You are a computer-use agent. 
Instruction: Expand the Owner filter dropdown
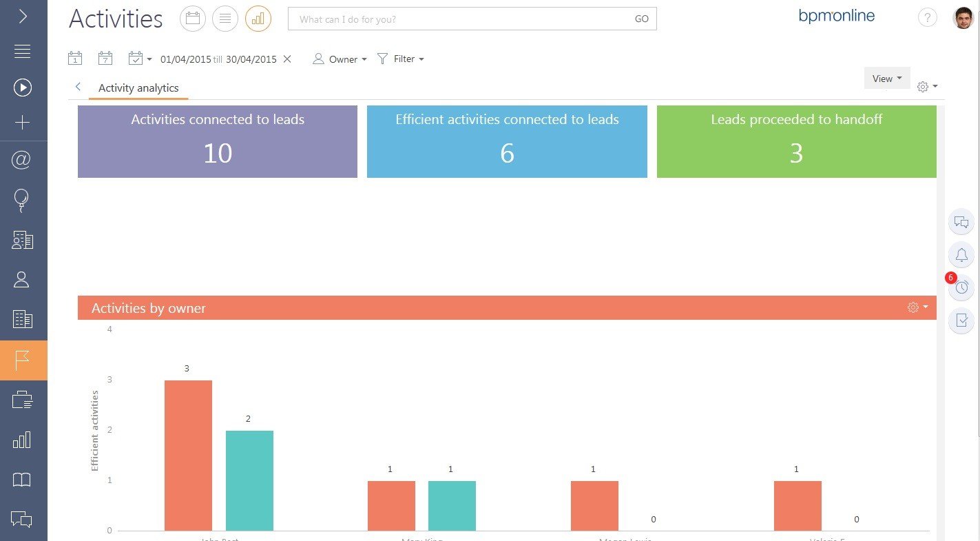[340, 59]
